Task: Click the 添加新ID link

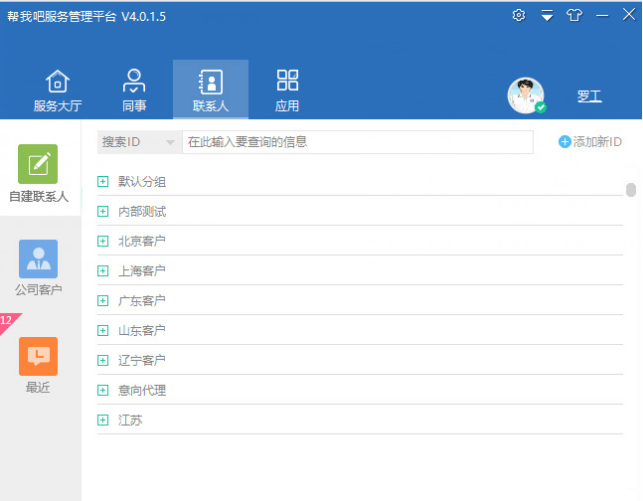Action: tap(590, 142)
